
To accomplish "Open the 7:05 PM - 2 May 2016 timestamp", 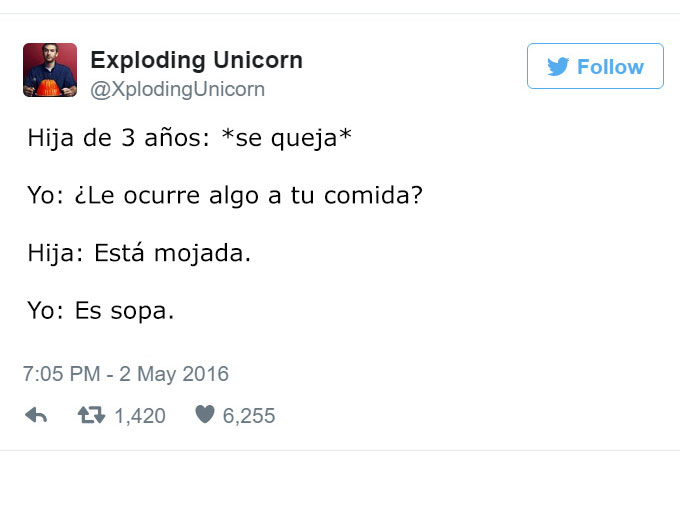I will (126, 374).
